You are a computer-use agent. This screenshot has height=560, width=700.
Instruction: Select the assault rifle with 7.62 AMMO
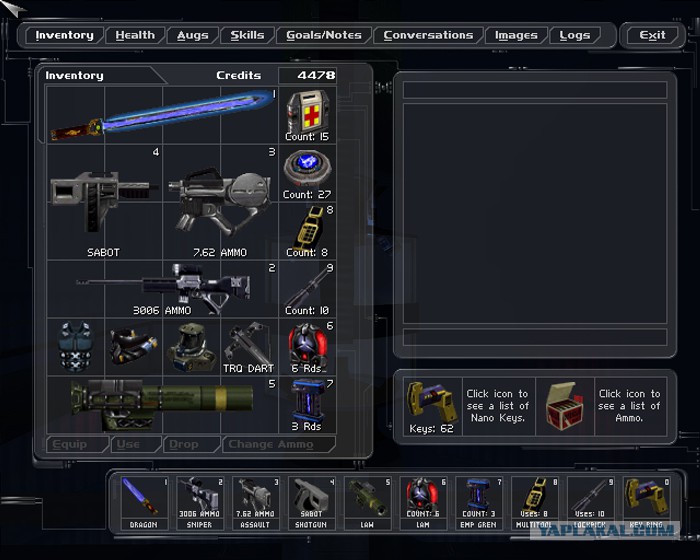point(220,202)
